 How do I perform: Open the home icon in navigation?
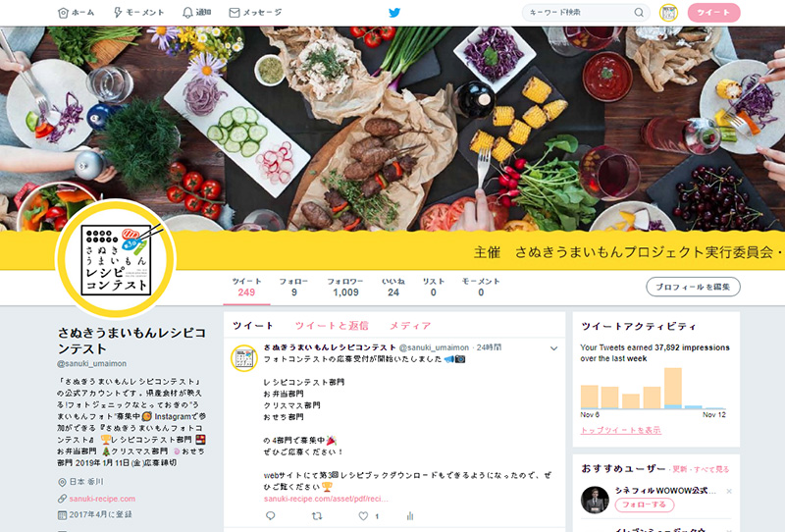[x=63, y=13]
